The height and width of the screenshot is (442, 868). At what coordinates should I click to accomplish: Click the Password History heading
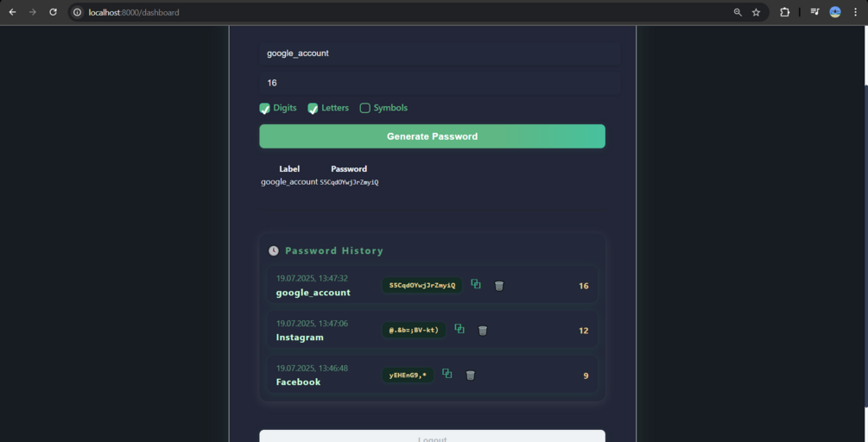(x=333, y=251)
